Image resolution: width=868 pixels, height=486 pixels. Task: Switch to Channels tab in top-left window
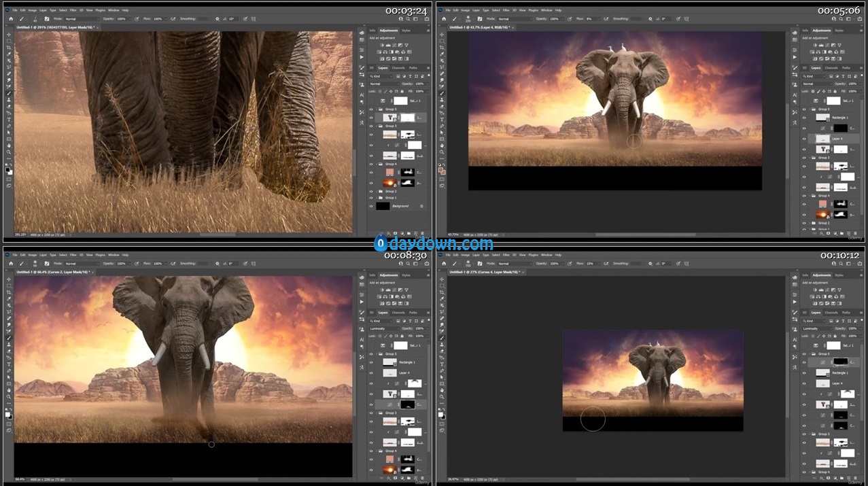coord(398,67)
